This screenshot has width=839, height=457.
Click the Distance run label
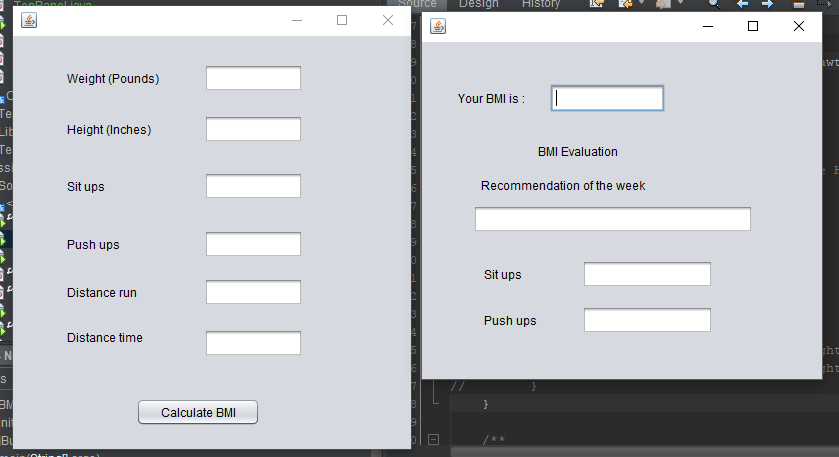tap(102, 293)
